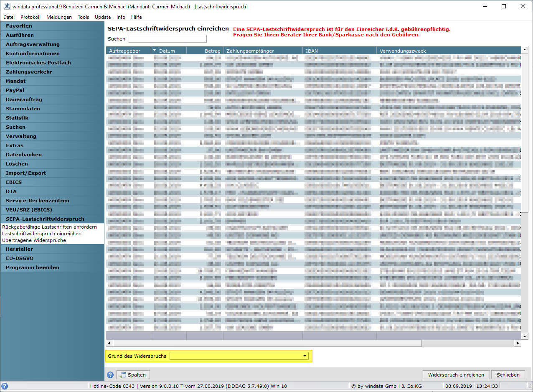This screenshot has height=392, width=533.
Task: Open the Meldungen menu
Action: click(x=59, y=17)
